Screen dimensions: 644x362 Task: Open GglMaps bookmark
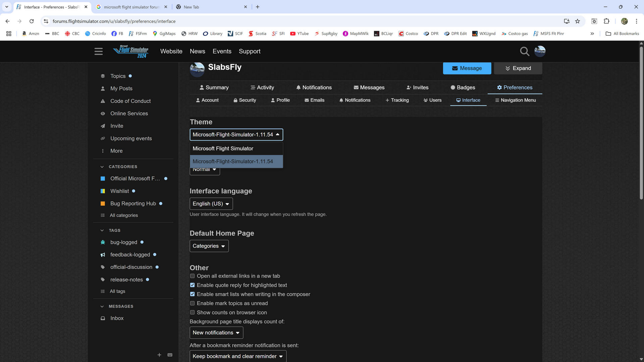[x=164, y=34]
